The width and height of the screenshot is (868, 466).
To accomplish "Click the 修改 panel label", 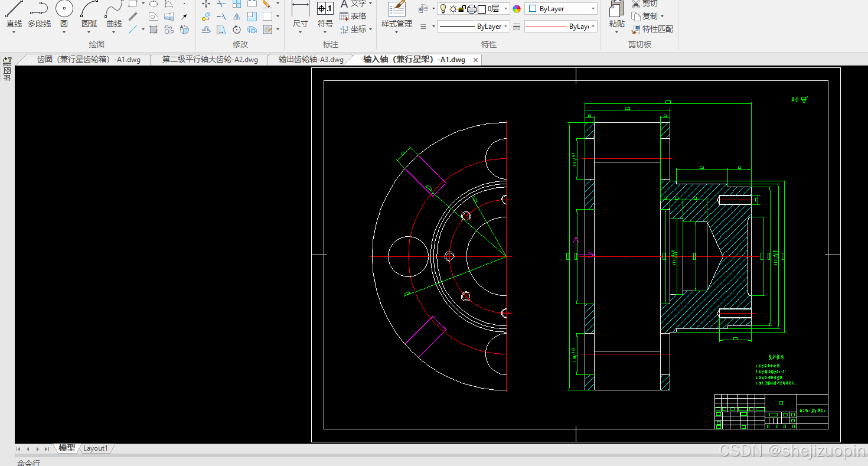I will 240,44.
